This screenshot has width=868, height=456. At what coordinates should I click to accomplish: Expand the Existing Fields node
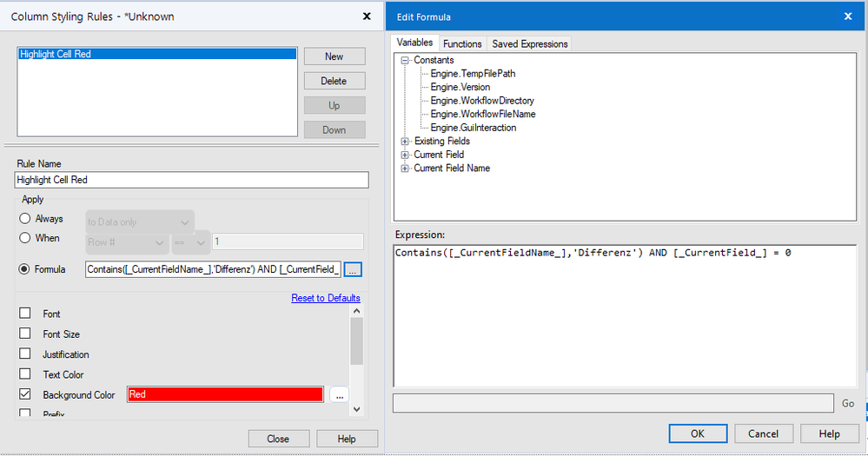(x=405, y=141)
